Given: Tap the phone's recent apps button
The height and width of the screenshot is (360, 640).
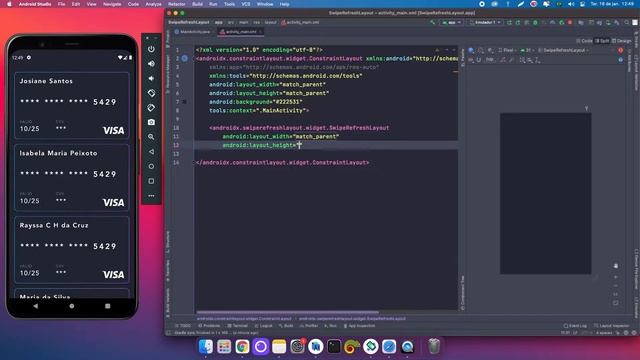Looking at the screenshot, I should 107,306.
